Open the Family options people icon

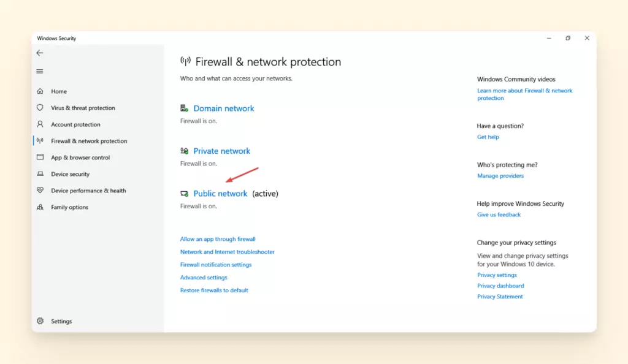pyautogui.click(x=40, y=207)
